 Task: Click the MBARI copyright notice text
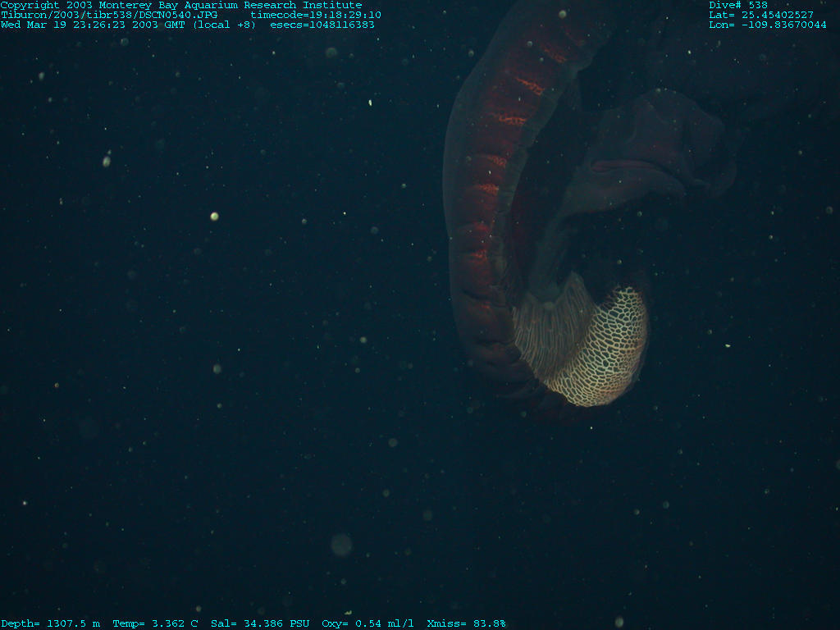pyautogui.click(x=180, y=5)
